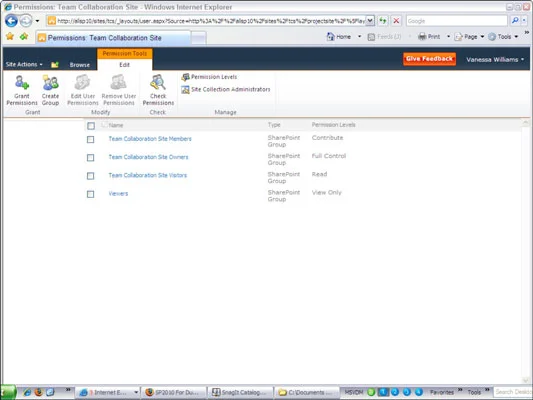The width and height of the screenshot is (533, 400).
Task: Open the Check Permissions tool
Action: pos(158,90)
